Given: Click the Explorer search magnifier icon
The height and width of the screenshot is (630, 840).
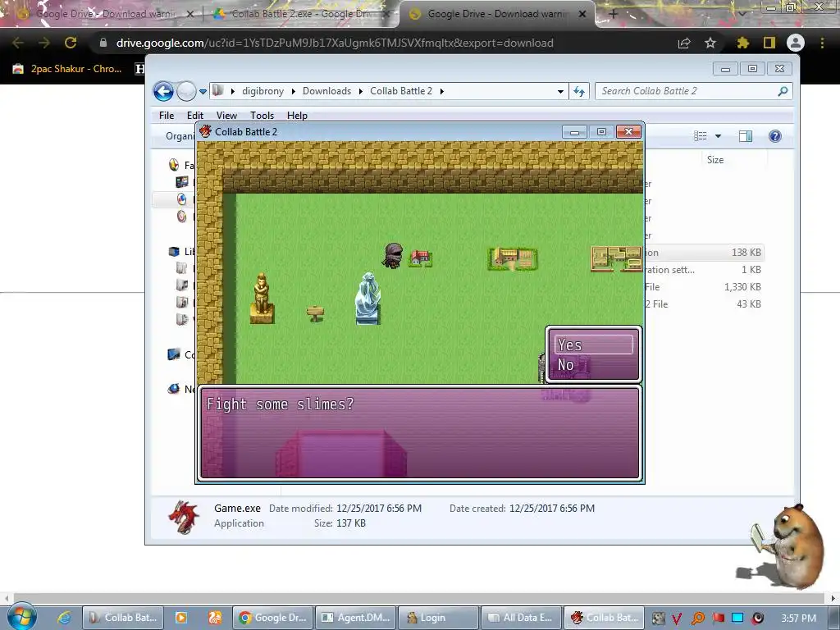Looking at the screenshot, I should tap(783, 91).
